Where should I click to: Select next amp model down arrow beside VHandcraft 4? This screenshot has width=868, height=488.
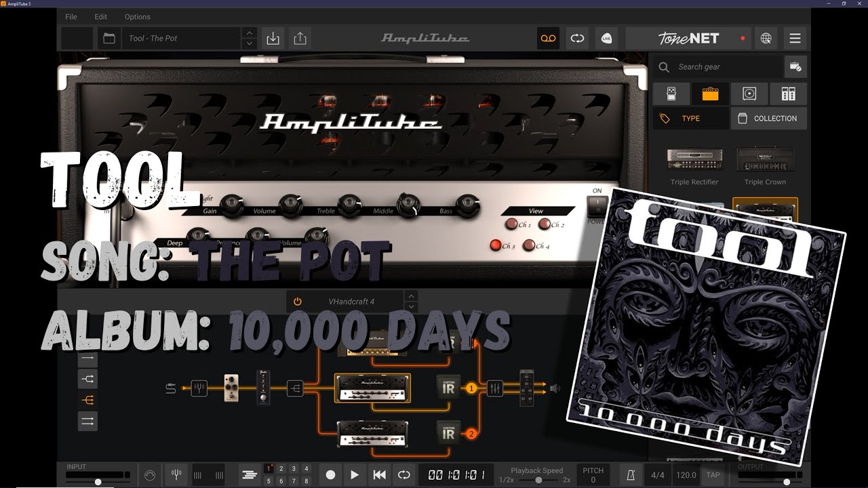click(x=412, y=307)
